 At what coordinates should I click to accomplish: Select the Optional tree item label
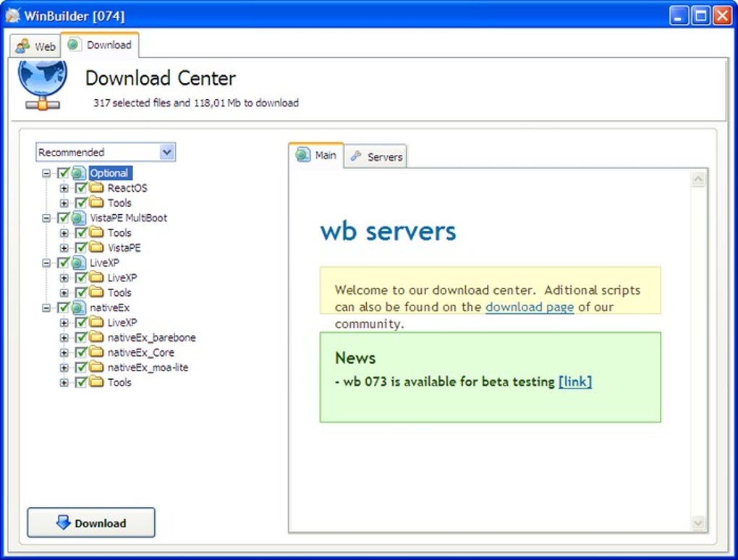110,173
